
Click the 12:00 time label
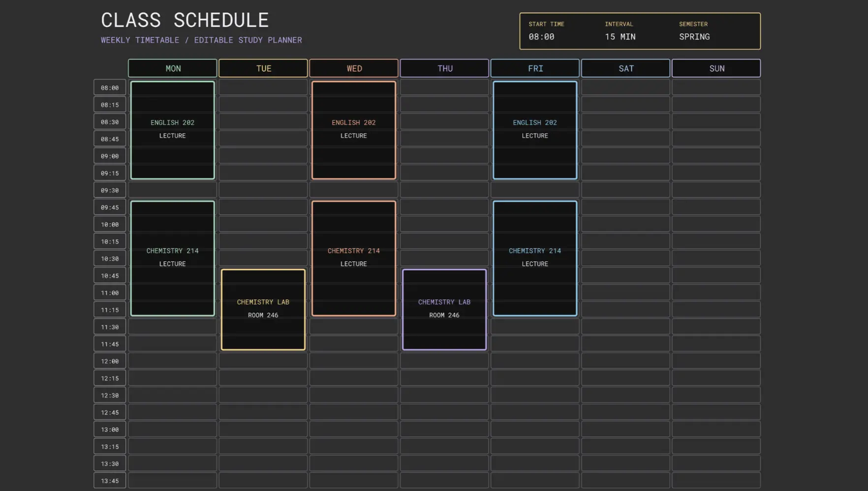[x=110, y=361]
